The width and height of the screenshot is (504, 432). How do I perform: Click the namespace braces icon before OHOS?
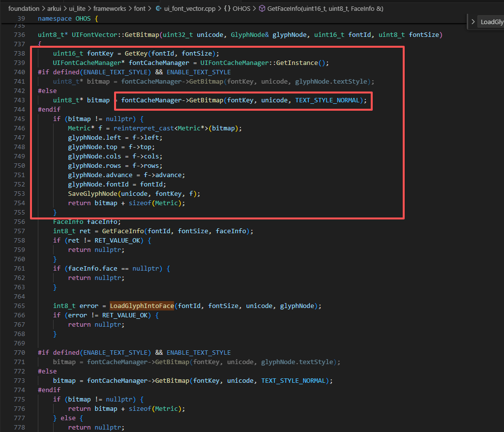pos(227,9)
